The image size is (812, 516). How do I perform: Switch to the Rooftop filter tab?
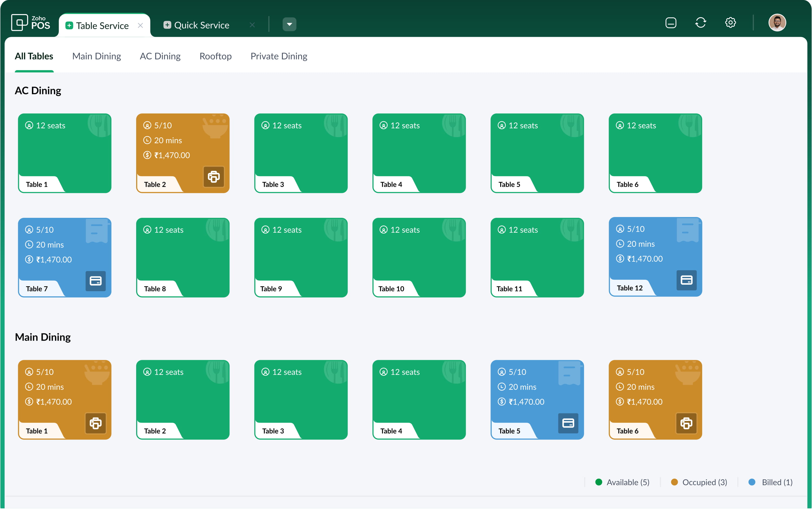(215, 56)
